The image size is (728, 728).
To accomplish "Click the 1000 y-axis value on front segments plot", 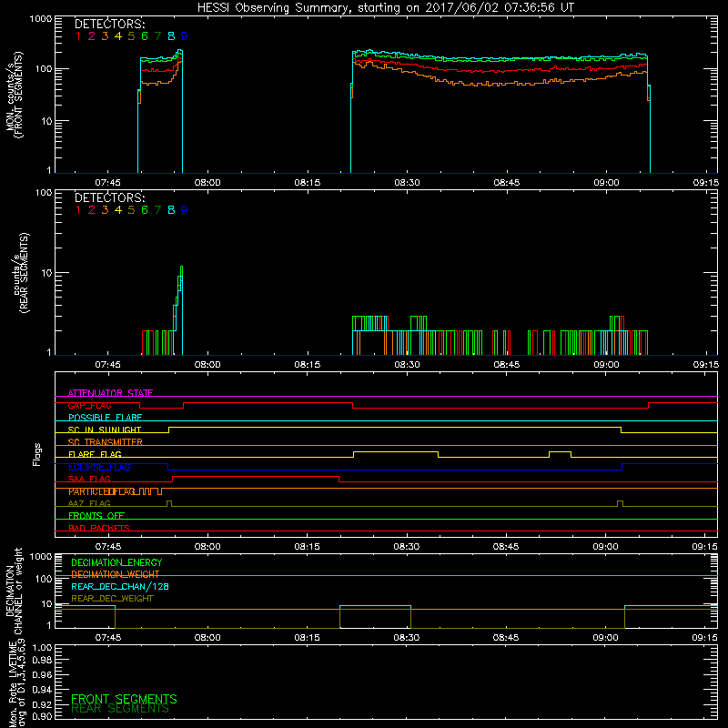I will 41,19.
